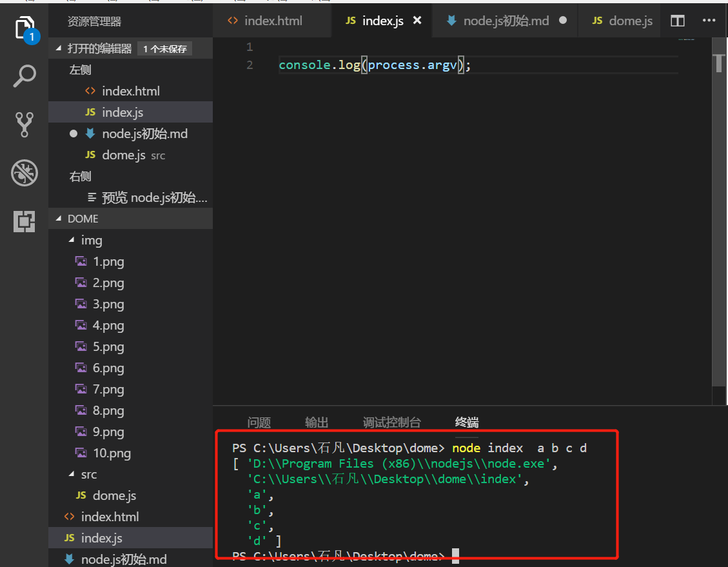Open the 调试控制台 panel tab
Image resolution: width=728 pixels, height=567 pixels.
391,423
